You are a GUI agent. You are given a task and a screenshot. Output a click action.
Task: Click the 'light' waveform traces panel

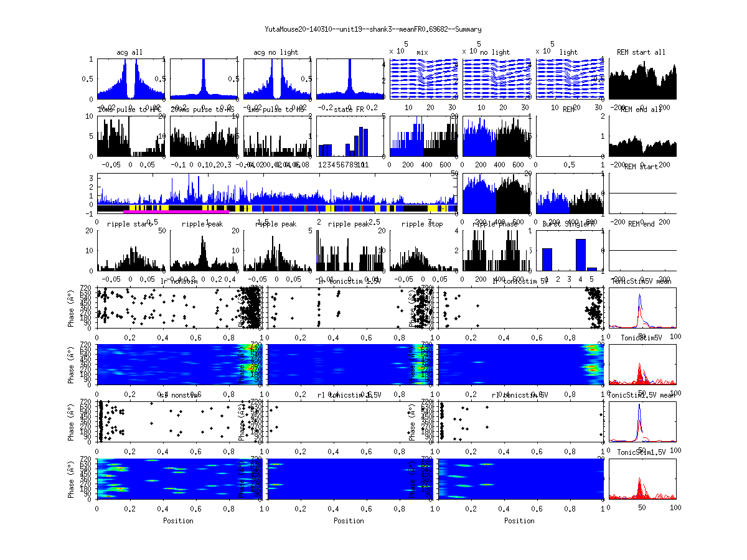[x=569, y=79]
